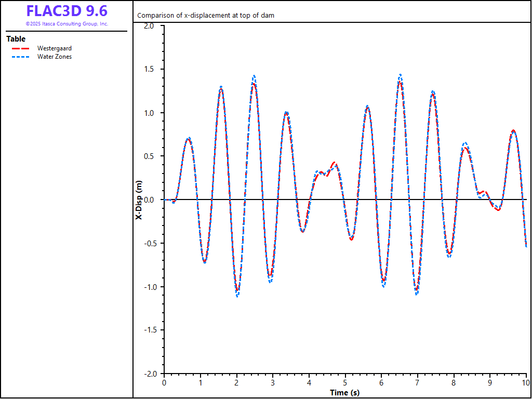The height and width of the screenshot is (399, 532).
Task: Select the Table legend heading
Action: (16, 39)
